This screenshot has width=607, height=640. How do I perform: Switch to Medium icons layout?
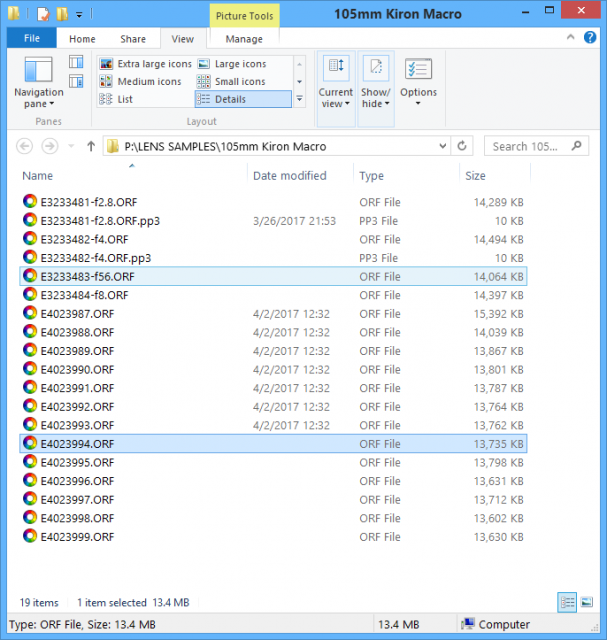click(141, 82)
